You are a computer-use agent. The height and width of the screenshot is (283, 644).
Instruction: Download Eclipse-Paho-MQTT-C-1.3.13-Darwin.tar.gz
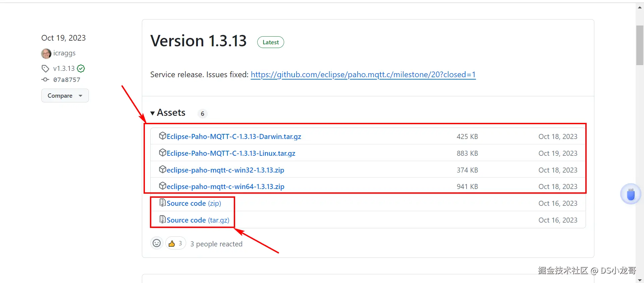tap(234, 137)
